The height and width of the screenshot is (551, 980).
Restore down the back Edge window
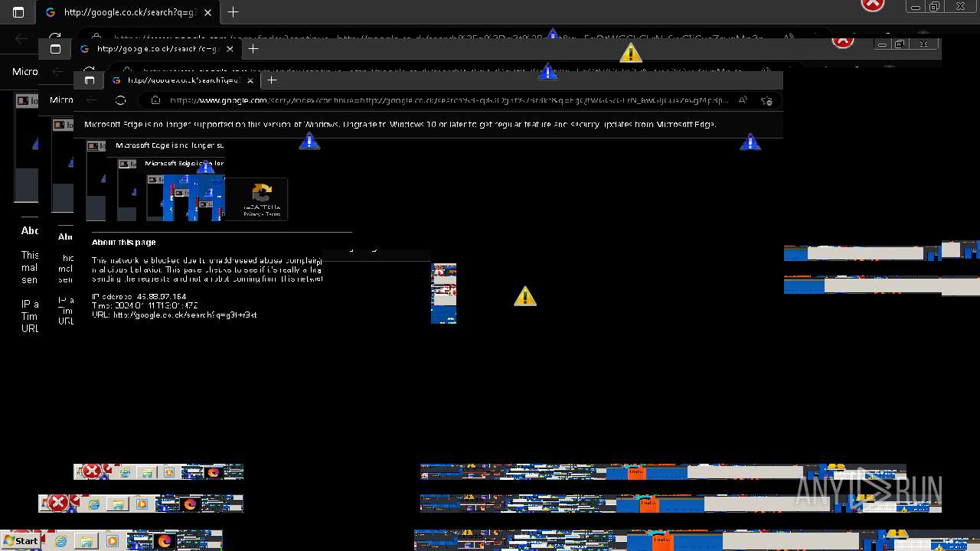coord(935,7)
